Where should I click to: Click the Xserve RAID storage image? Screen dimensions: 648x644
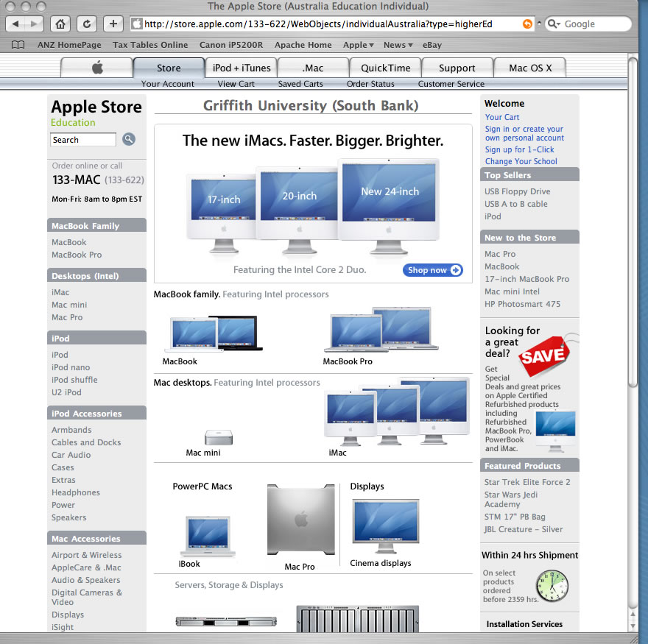pyautogui.click(x=357, y=619)
